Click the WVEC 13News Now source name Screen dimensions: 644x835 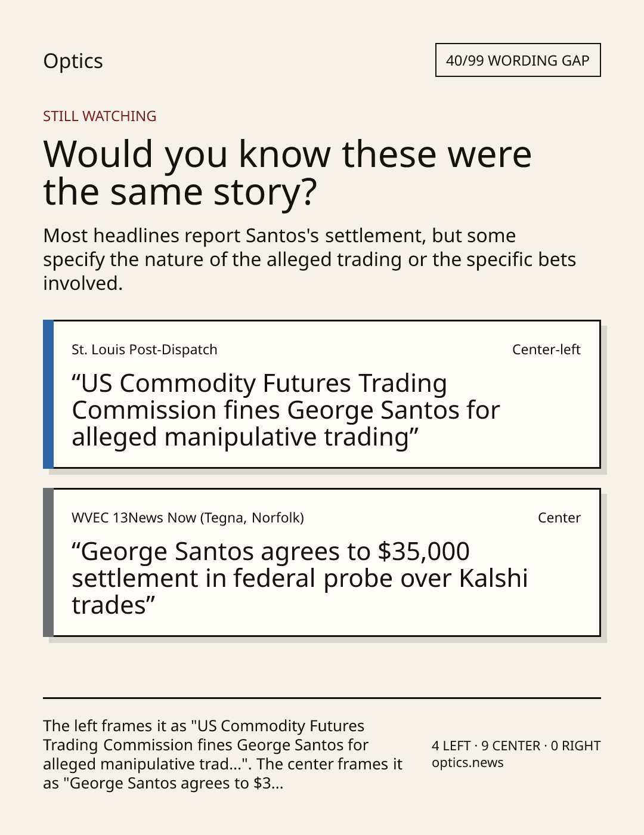tap(188, 518)
